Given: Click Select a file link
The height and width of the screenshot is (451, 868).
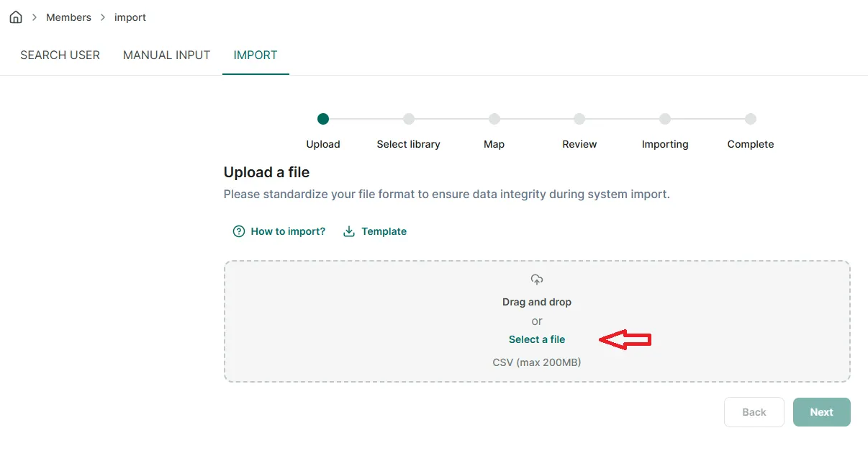Looking at the screenshot, I should (537, 339).
